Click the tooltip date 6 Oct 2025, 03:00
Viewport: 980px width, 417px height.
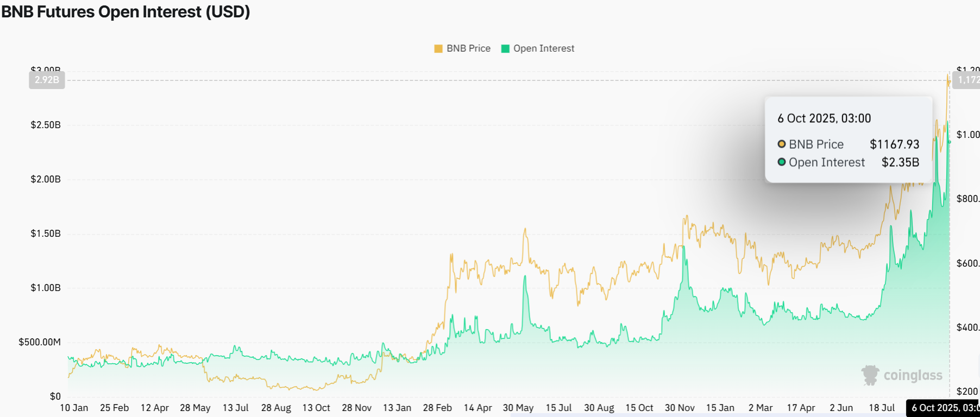point(824,118)
